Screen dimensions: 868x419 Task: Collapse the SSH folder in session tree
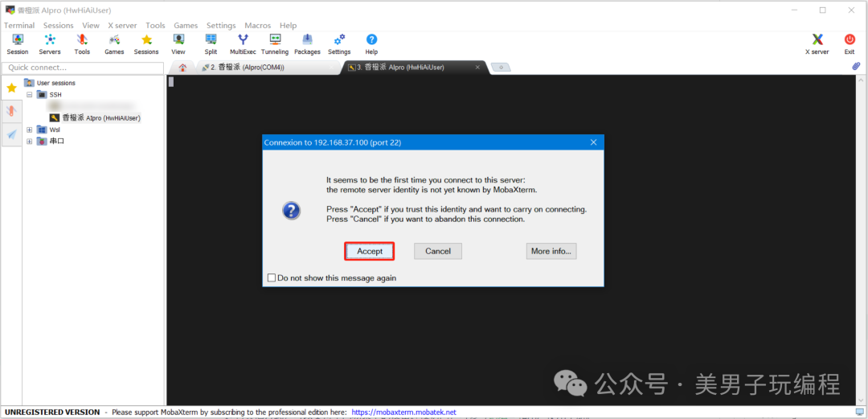point(30,95)
